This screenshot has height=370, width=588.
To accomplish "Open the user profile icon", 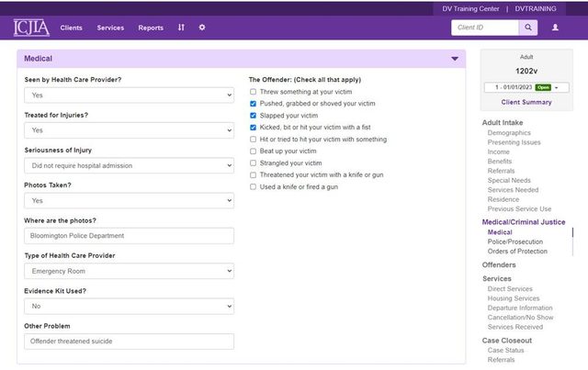I will [555, 28].
